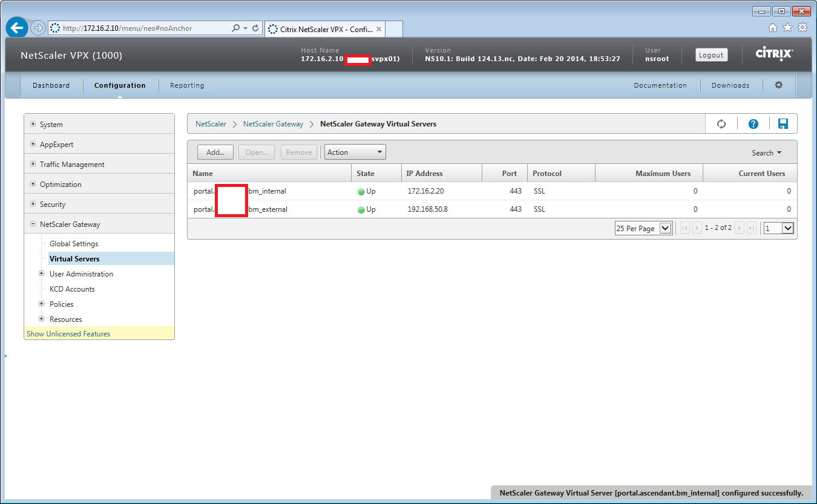
Task: Click the NetScaler Gateway breadcrumb link
Action: point(274,124)
